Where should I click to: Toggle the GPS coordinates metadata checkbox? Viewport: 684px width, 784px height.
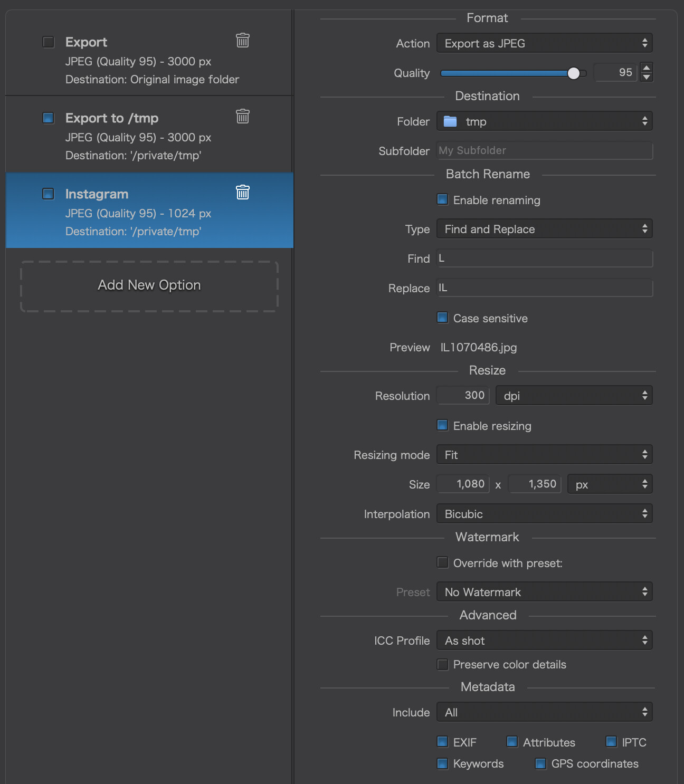coord(540,763)
